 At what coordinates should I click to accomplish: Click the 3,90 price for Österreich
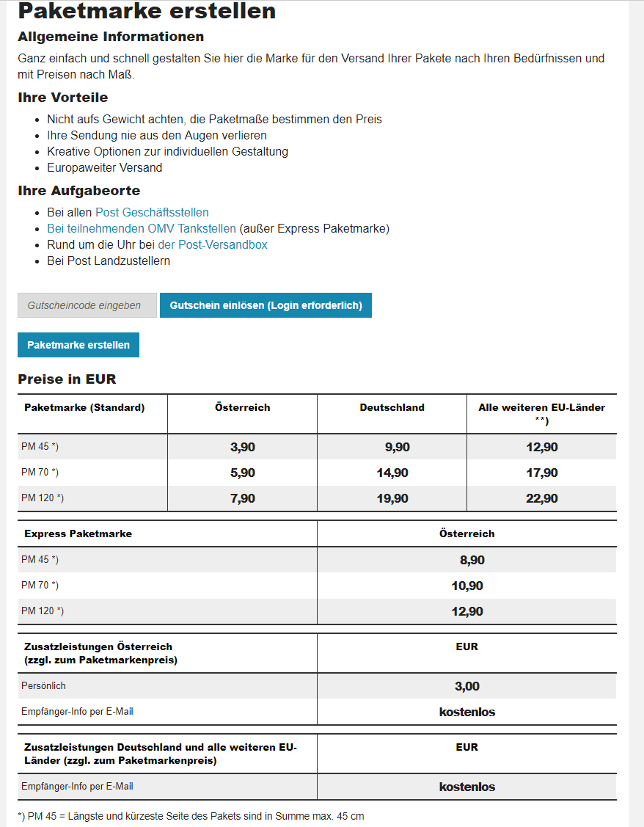coord(243,447)
